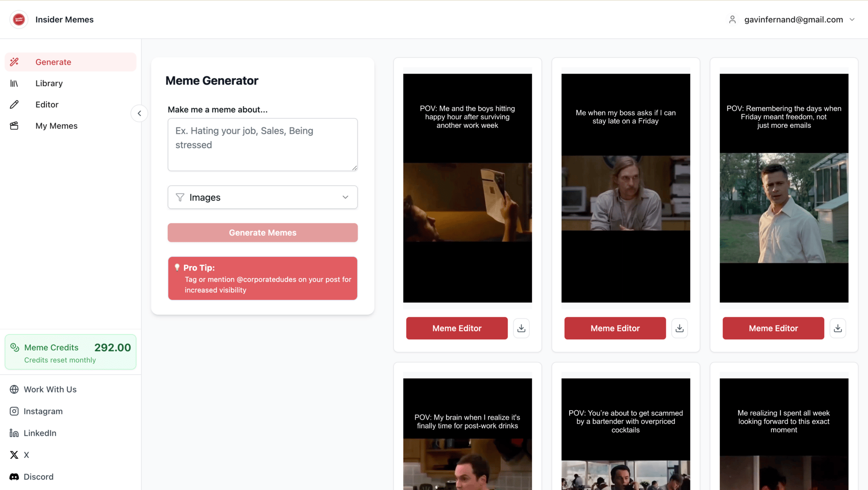
Task: Collapse the sidebar with chevron arrow
Action: [x=139, y=113]
